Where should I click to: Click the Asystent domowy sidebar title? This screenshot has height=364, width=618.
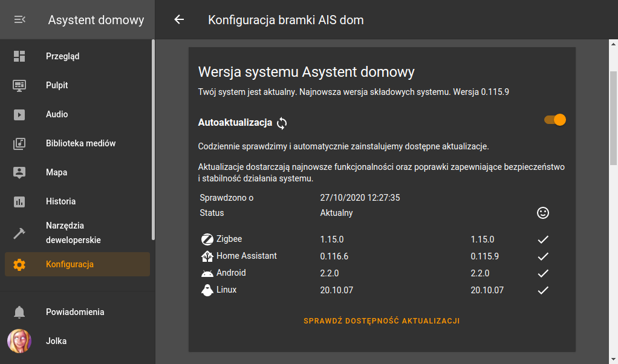point(96,20)
